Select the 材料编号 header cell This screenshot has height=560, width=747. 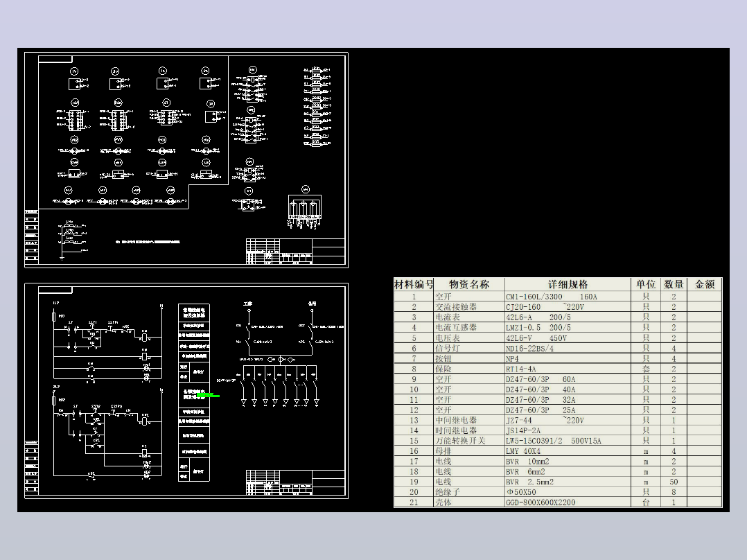[414, 284]
